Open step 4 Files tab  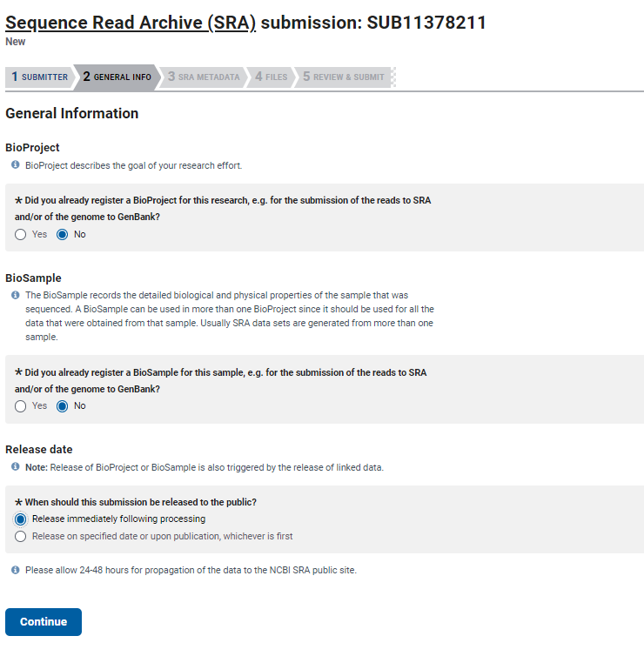(x=272, y=77)
